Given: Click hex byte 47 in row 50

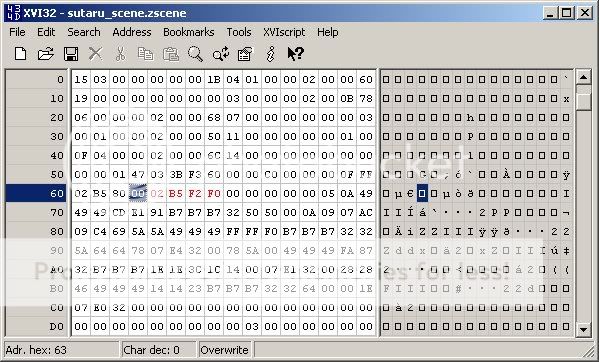Looking at the screenshot, I should 138,175.
